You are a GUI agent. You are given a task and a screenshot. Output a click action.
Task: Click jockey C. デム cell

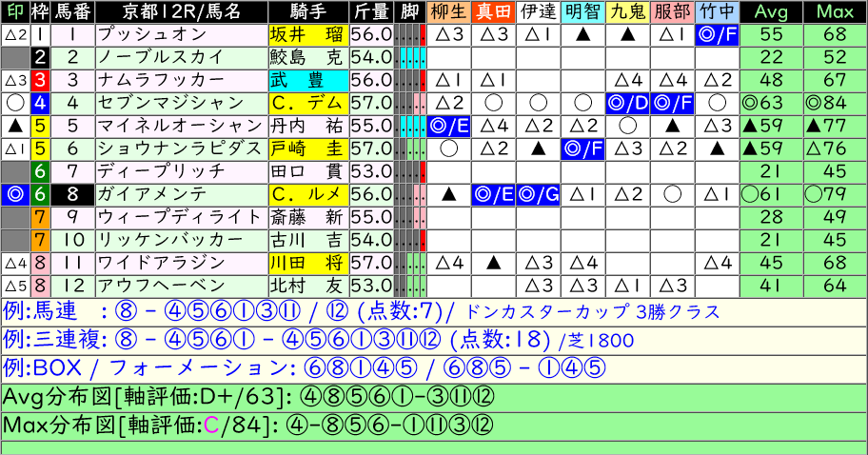pyautogui.click(x=308, y=103)
